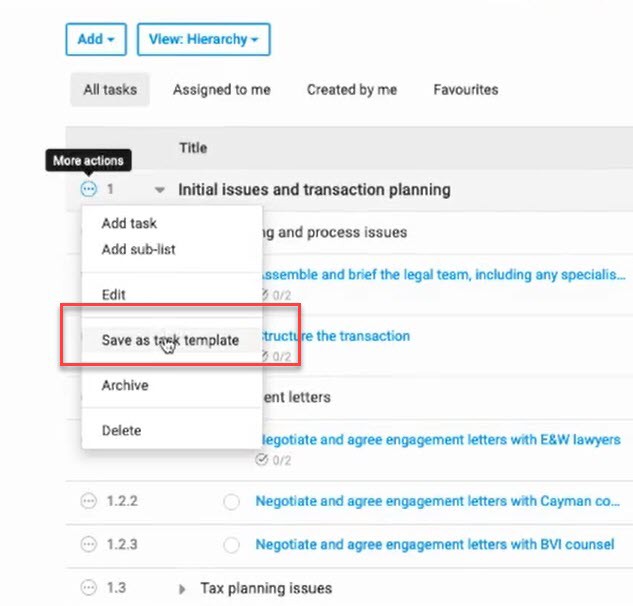Open the View: Hierarchy dropdown
Screen dimensions: 633x606
203,39
